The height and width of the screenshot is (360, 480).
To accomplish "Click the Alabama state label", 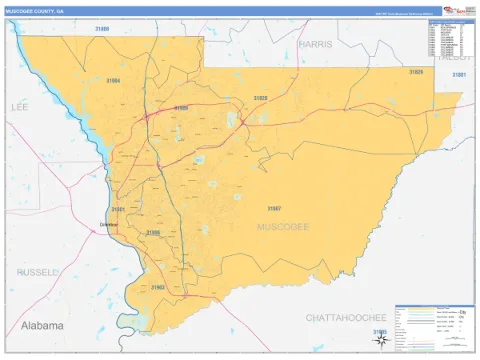I will 42,326.
